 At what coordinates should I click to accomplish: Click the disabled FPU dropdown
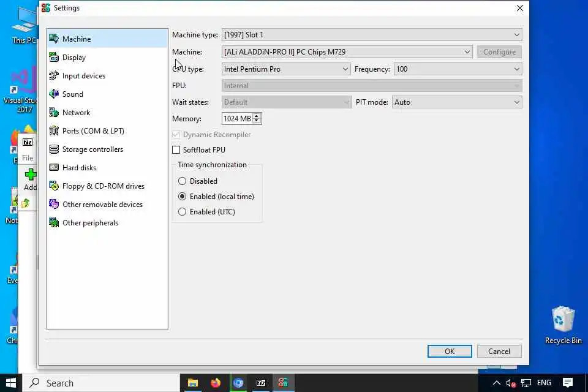pos(372,86)
